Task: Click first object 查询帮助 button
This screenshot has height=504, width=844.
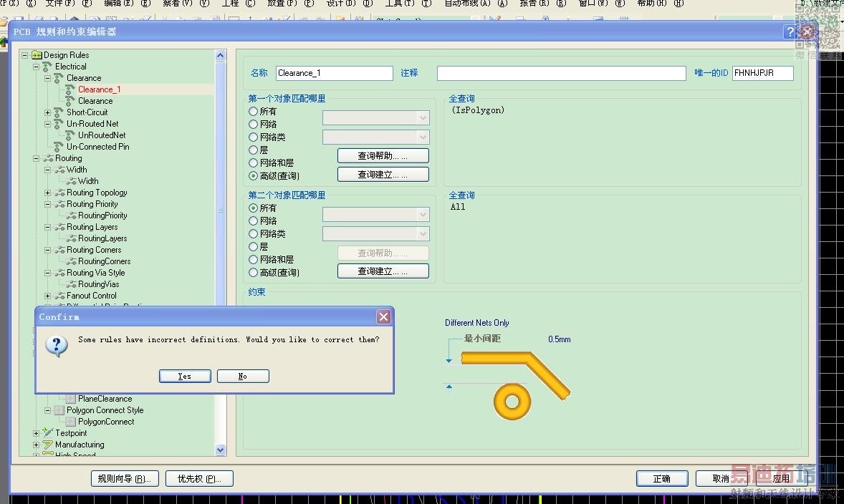Action: coord(383,156)
